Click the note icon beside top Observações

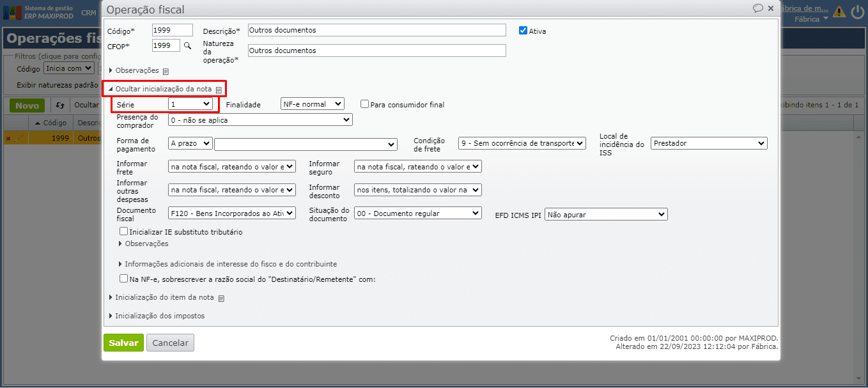(x=166, y=71)
